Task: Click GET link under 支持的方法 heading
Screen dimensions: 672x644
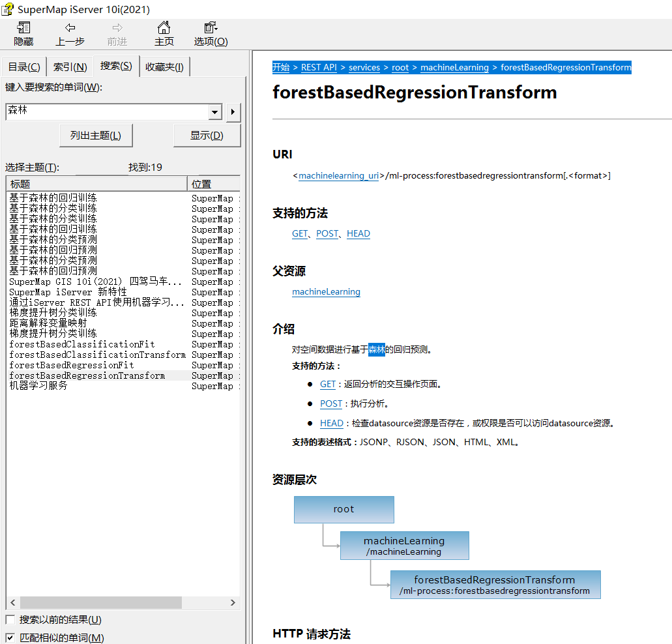Action: pos(300,233)
